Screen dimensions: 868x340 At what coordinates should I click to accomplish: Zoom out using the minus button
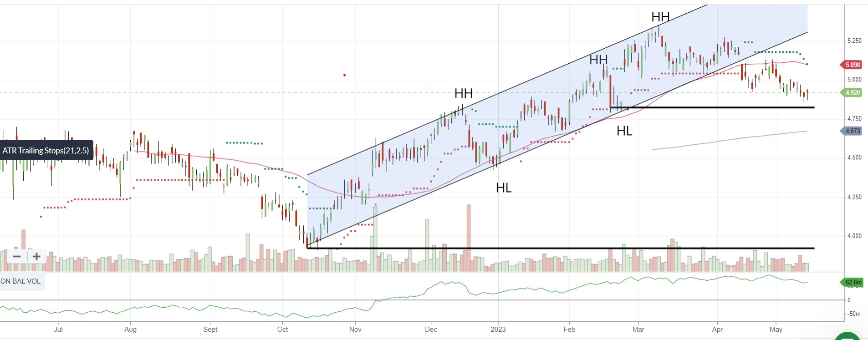[17, 257]
